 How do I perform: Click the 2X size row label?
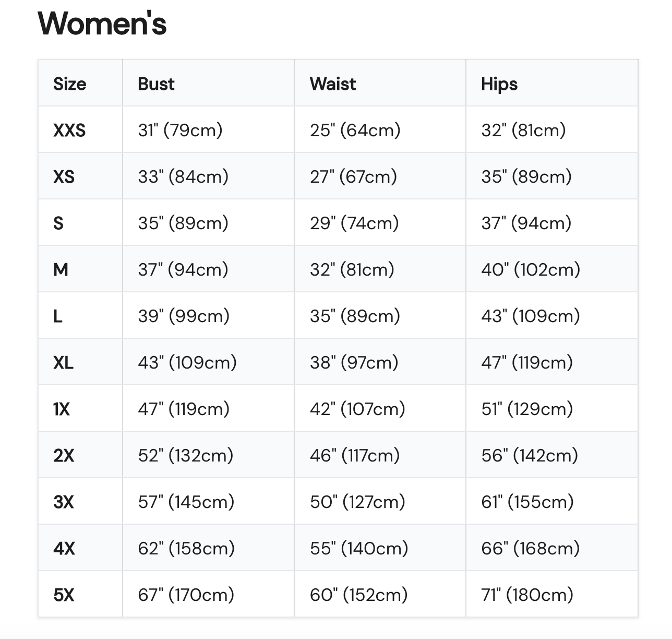pyautogui.click(x=64, y=455)
